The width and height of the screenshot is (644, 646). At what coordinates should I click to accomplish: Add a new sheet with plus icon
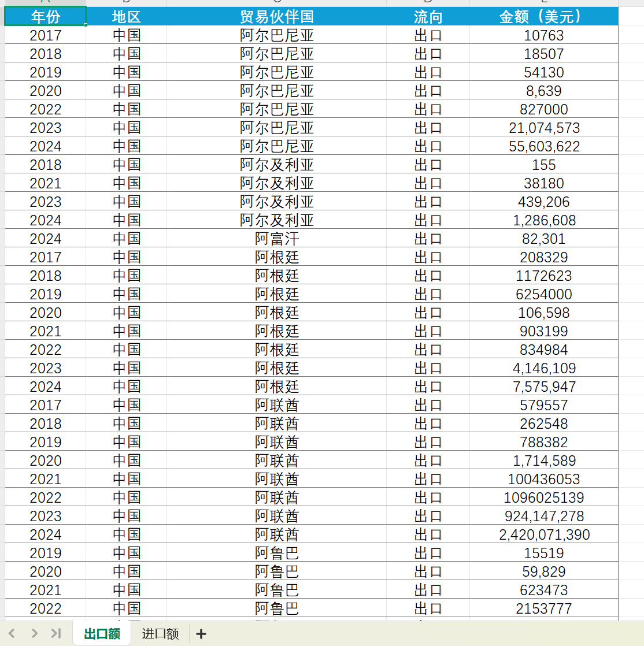(x=201, y=634)
